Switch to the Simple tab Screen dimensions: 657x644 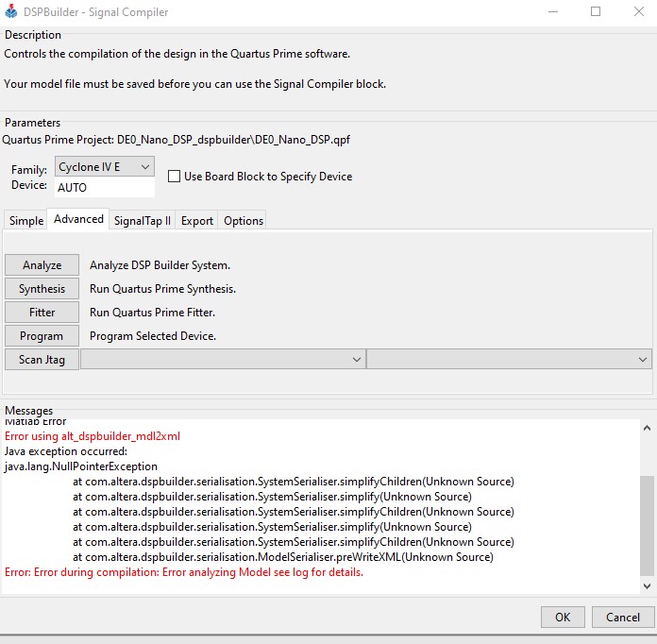(x=26, y=221)
